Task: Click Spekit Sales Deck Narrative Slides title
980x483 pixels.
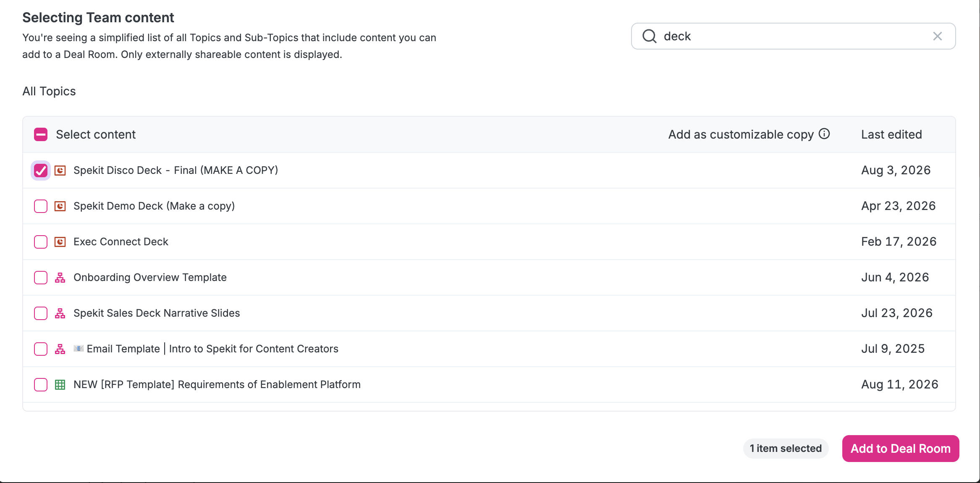Action: tap(157, 313)
